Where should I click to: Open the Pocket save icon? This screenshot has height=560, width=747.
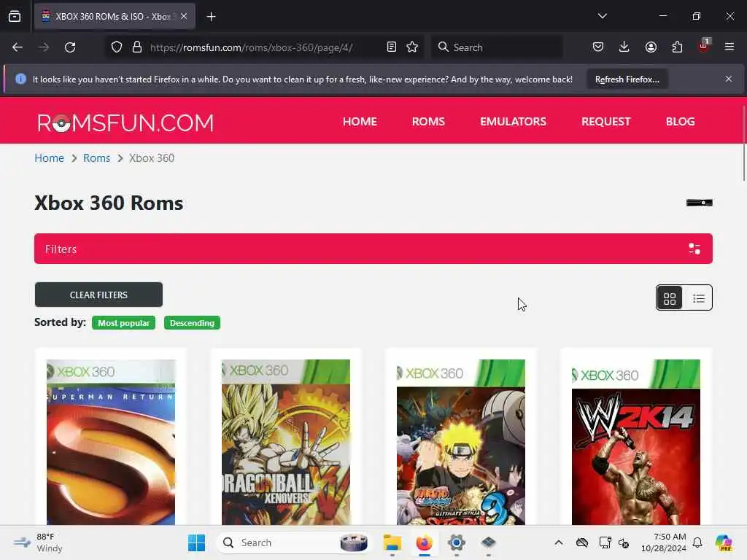(598, 47)
